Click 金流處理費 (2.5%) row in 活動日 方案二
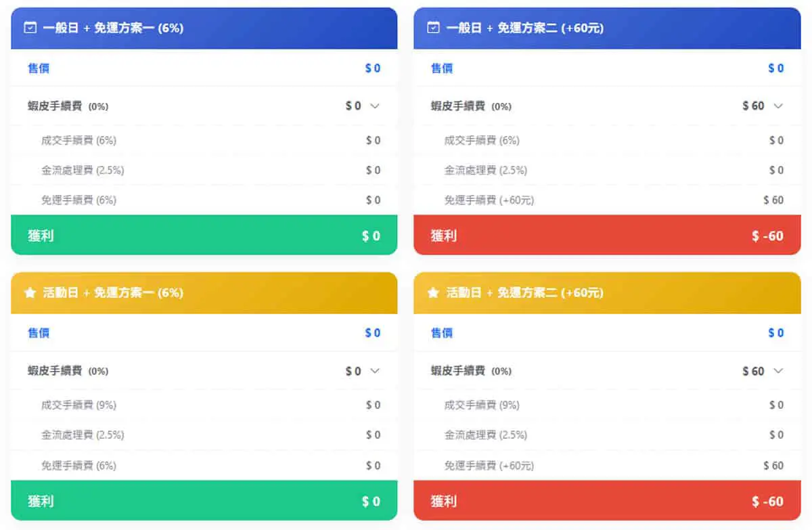This screenshot has height=530, width=812. pos(607,435)
